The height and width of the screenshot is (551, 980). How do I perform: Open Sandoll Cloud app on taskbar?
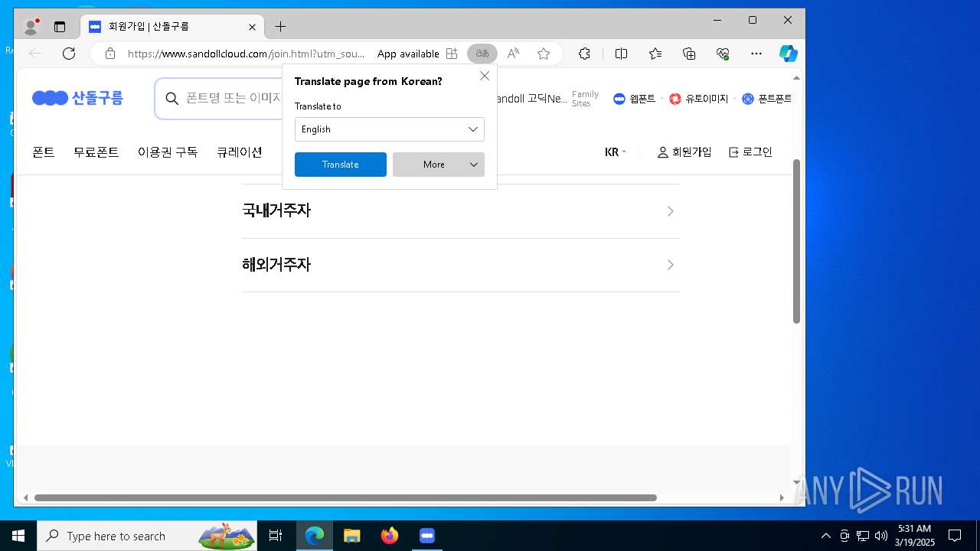click(427, 536)
